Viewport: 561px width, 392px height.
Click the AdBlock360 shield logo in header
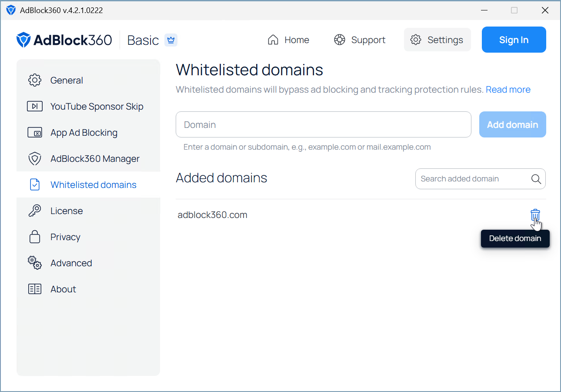point(23,40)
